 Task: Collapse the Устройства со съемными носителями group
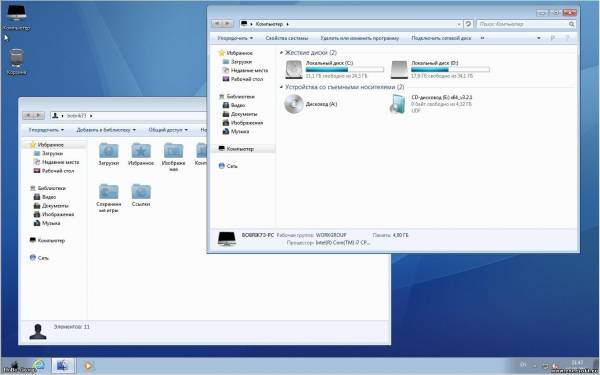tap(282, 87)
